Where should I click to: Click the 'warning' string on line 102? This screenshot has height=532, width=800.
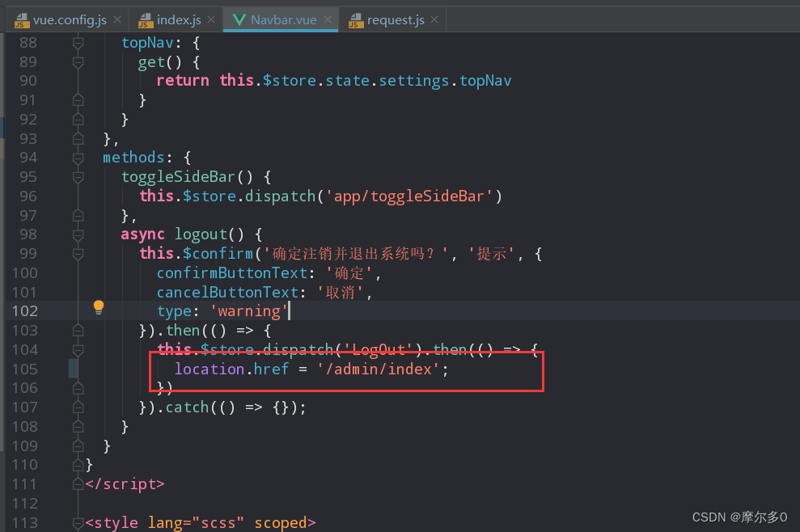pos(248,311)
